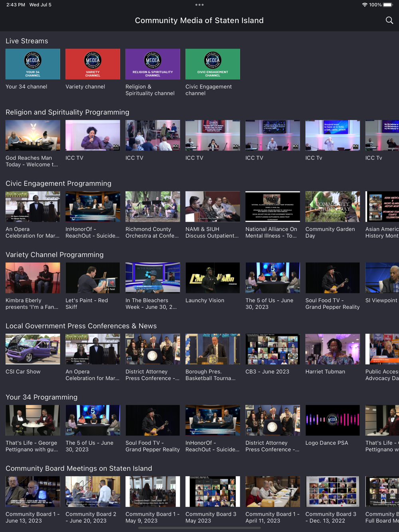This screenshot has width=399, height=532.
Task: Open Harriet Tubman video thumbnail
Action: pos(333,349)
